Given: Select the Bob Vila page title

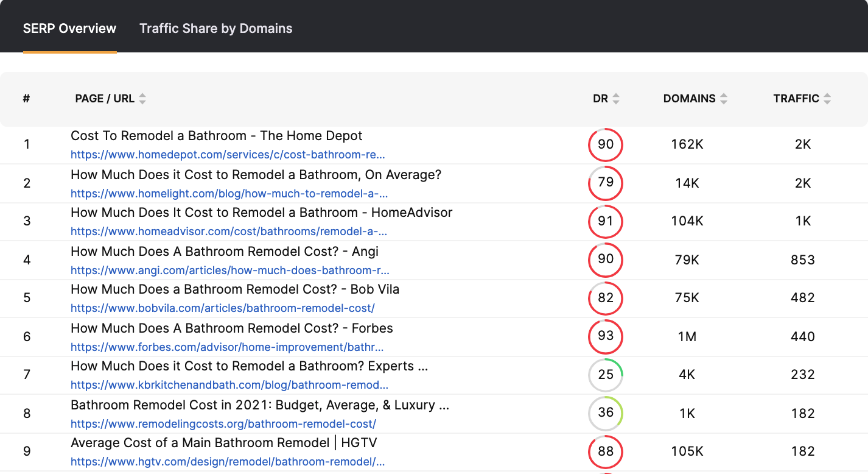Looking at the screenshot, I should coord(235,289).
